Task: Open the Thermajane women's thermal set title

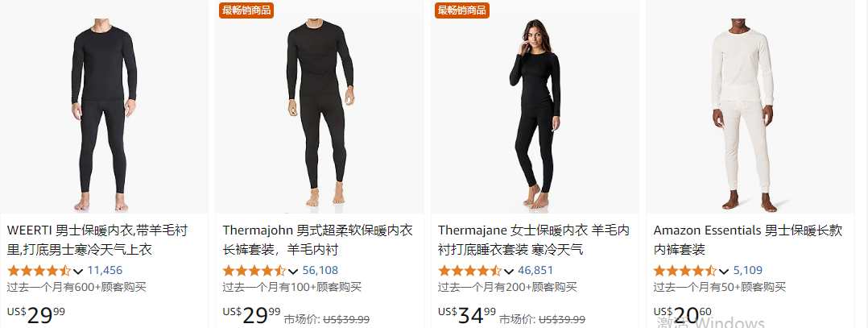Action: [x=534, y=240]
